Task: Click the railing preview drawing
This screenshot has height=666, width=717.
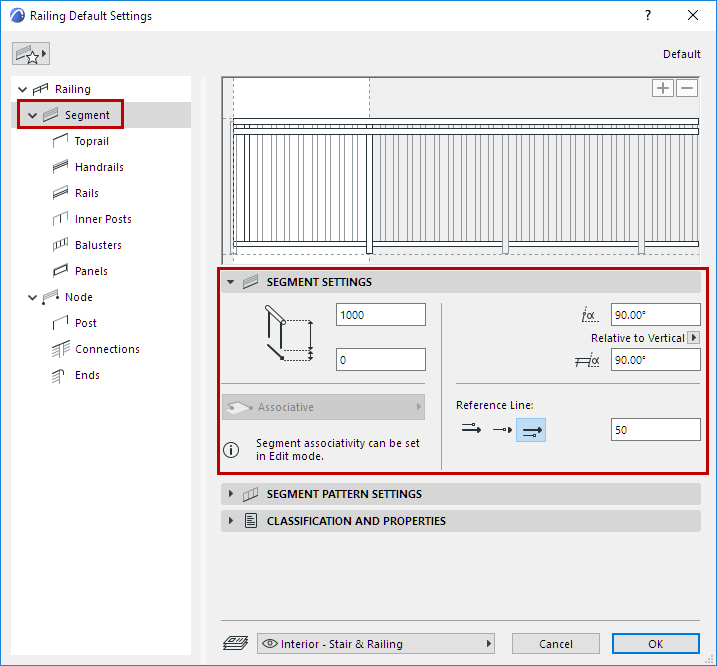Action: click(461, 171)
